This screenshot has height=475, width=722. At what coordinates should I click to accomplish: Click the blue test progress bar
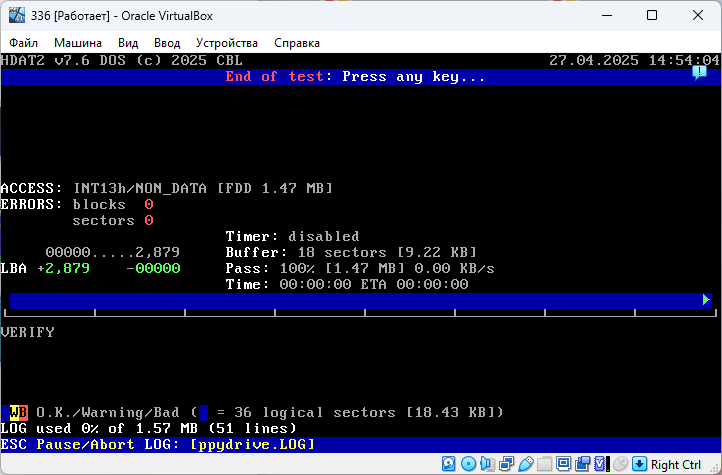(354, 300)
